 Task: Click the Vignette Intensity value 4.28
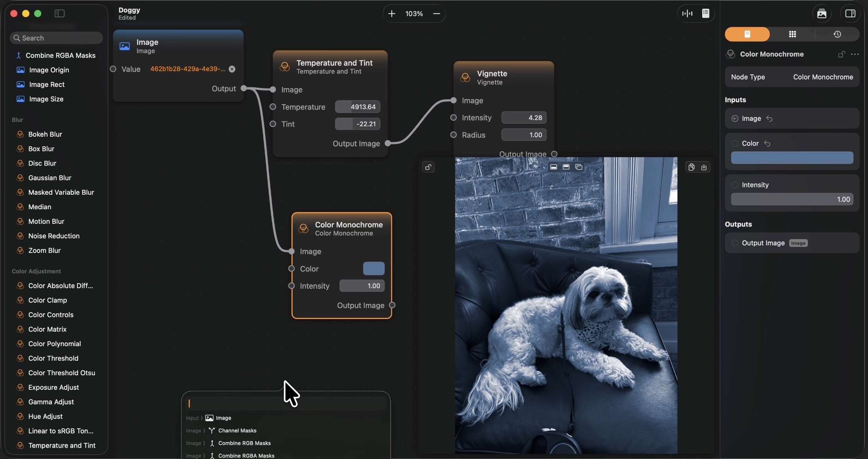[x=524, y=118]
